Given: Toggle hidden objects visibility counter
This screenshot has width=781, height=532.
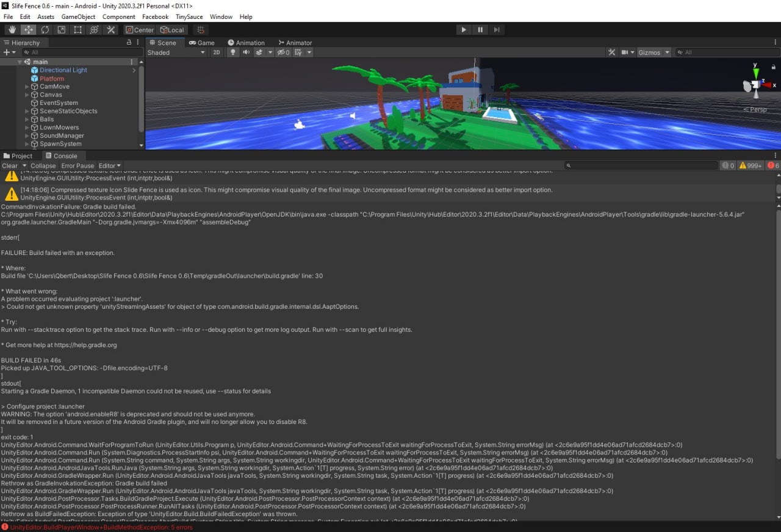Looking at the screenshot, I should tap(283, 52).
